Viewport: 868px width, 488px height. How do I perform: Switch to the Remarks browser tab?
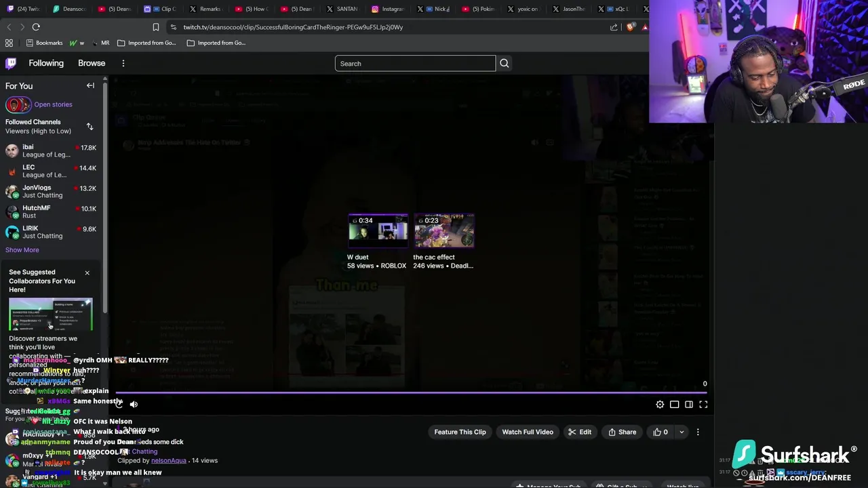(205, 9)
